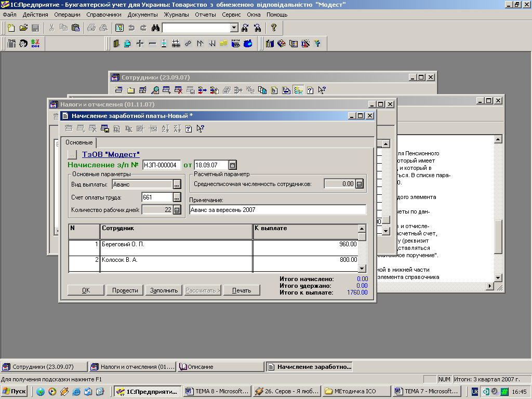
Task: Click the plus sign icon in the middle toolbar
Action: click(x=140, y=44)
